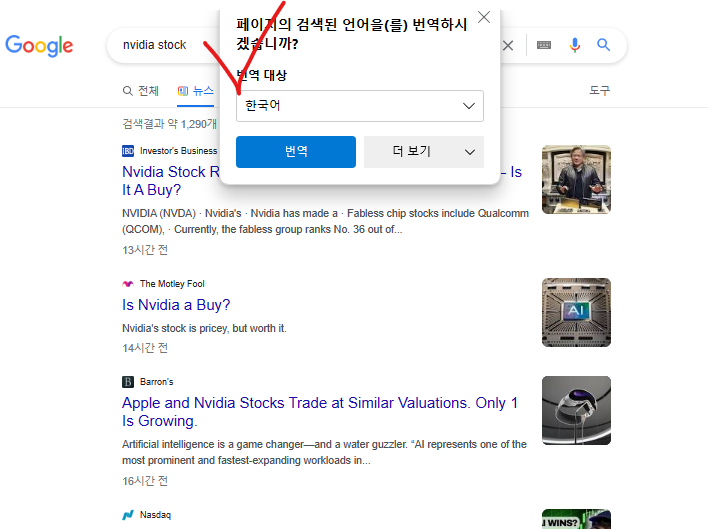Click the 'Nasdaq' source name
This screenshot has height=529, width=708.
(x=155, y=515)
